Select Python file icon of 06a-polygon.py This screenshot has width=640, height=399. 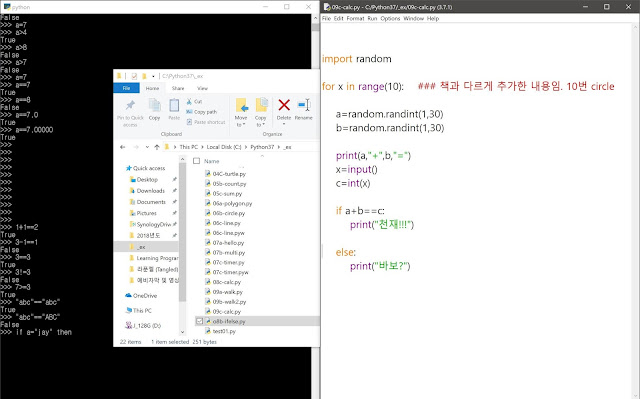(x=208, y=203)
